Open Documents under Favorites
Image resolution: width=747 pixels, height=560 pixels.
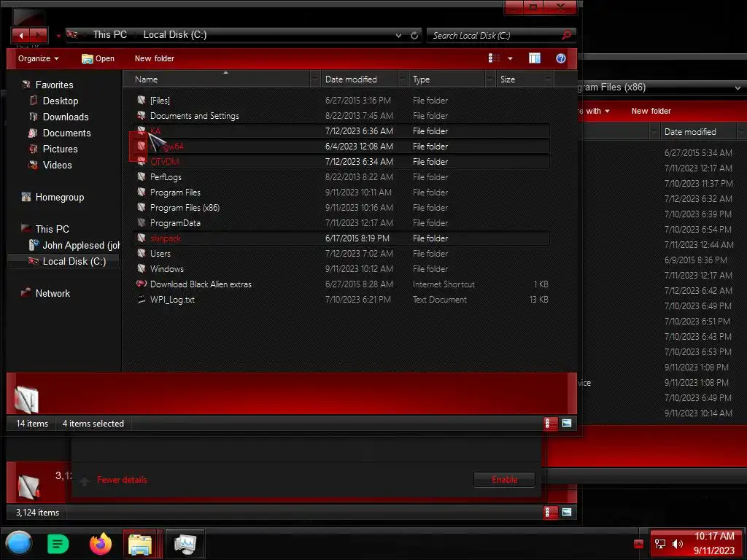(x=66, y=133)
